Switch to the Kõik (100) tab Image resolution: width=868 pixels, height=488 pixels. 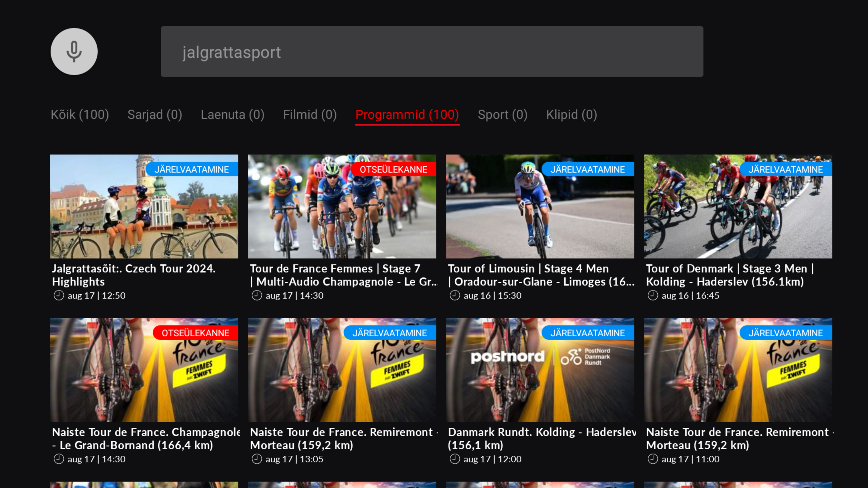[x=80, y=115]
